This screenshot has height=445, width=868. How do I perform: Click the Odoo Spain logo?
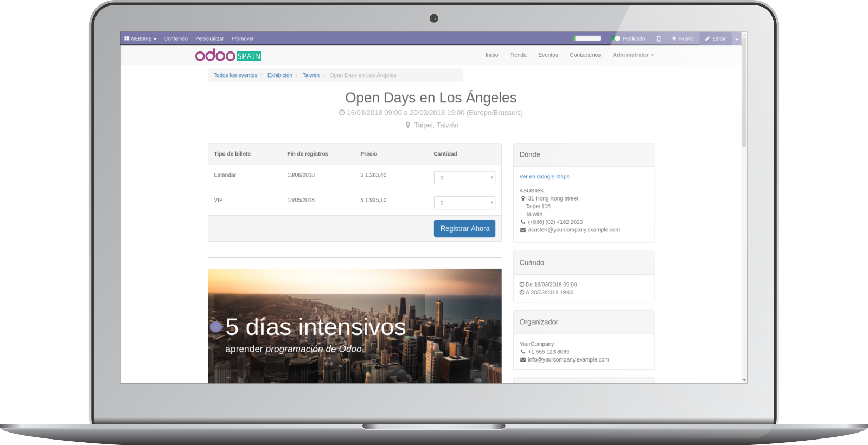click(228, 55)
